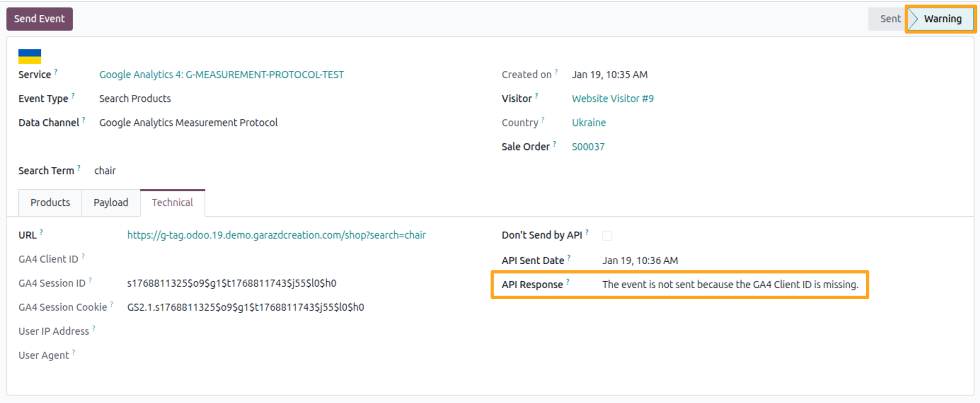Open Website Visitor #9 link
Viewport: 980px width, 403px height.
click(x=612, y=98)
